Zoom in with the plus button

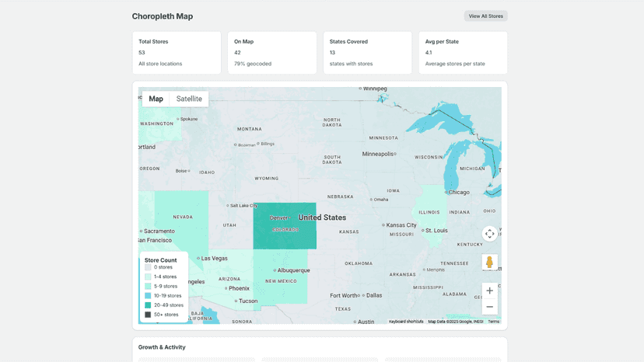coord(489,291)
